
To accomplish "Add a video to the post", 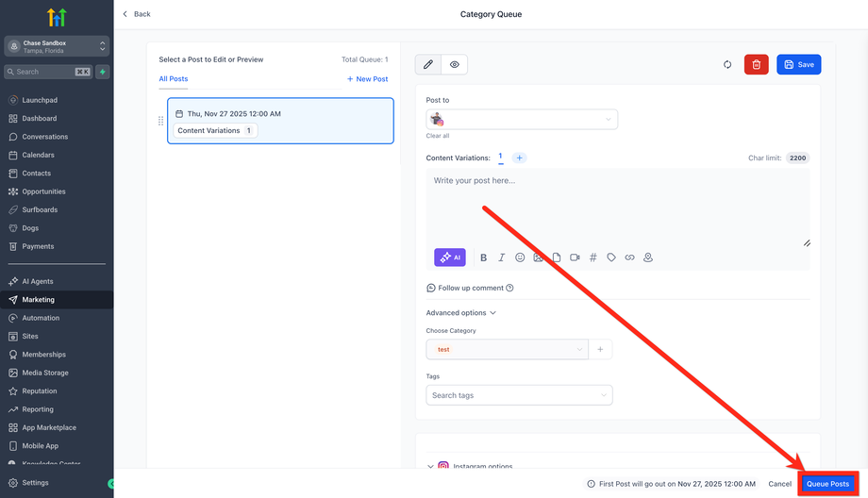I will 575,257.
